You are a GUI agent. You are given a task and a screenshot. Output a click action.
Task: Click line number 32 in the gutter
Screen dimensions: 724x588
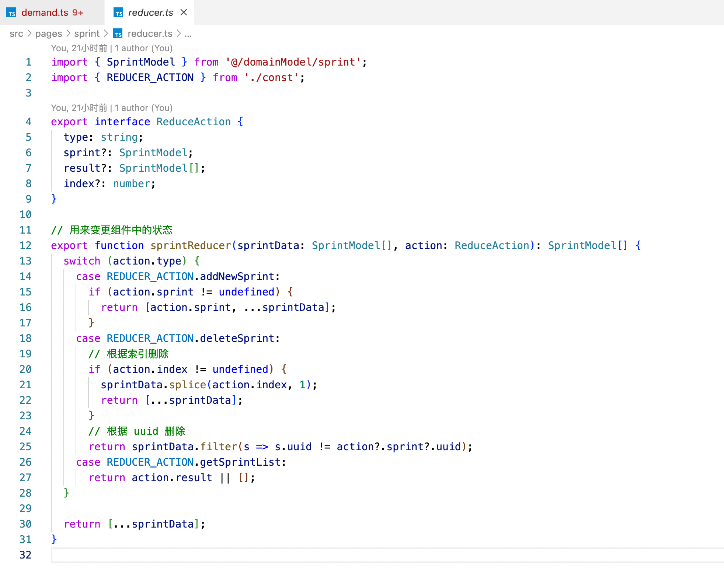(25, 555)
